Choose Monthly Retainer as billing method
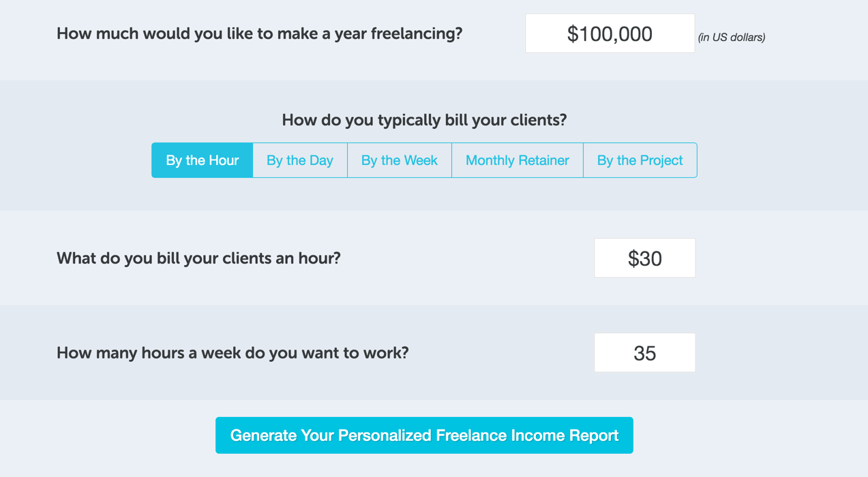 click(517, 160)
